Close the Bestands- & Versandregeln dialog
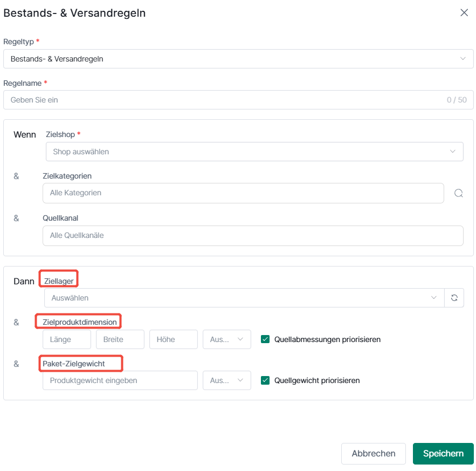 [464, 12]
